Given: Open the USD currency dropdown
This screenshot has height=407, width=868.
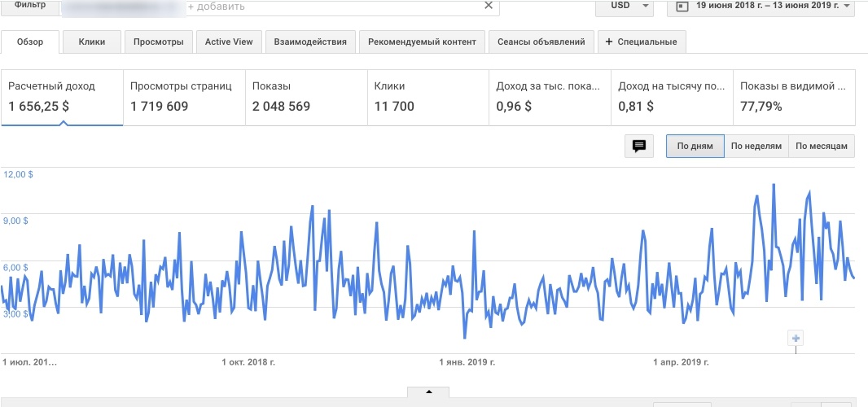Looking at the screenshot, I should [x=624, y=7].
